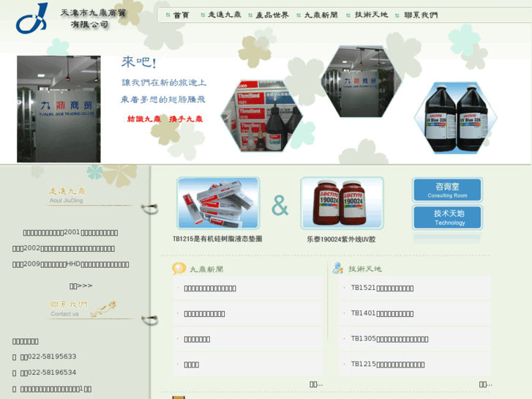The height and width of the screenshot is (399, 532).
Task: Open the 技術天地 menu item
Action: coord(371,15)
